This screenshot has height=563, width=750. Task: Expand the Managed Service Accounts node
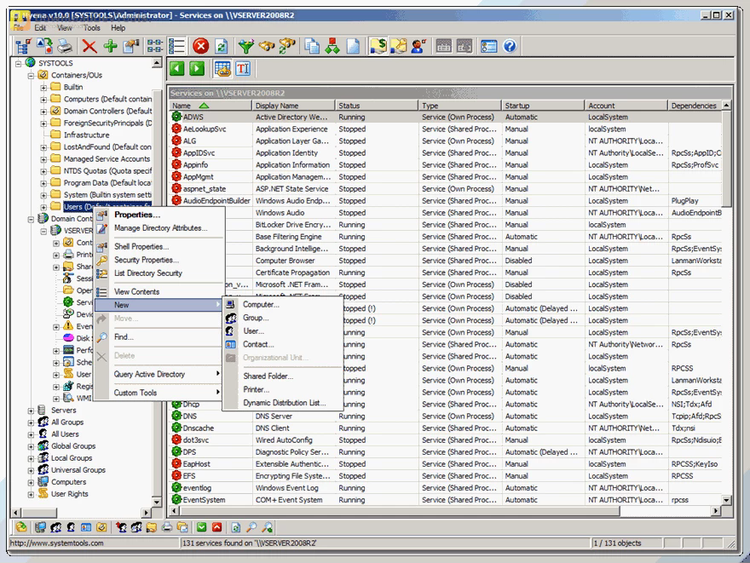(44, 159)
